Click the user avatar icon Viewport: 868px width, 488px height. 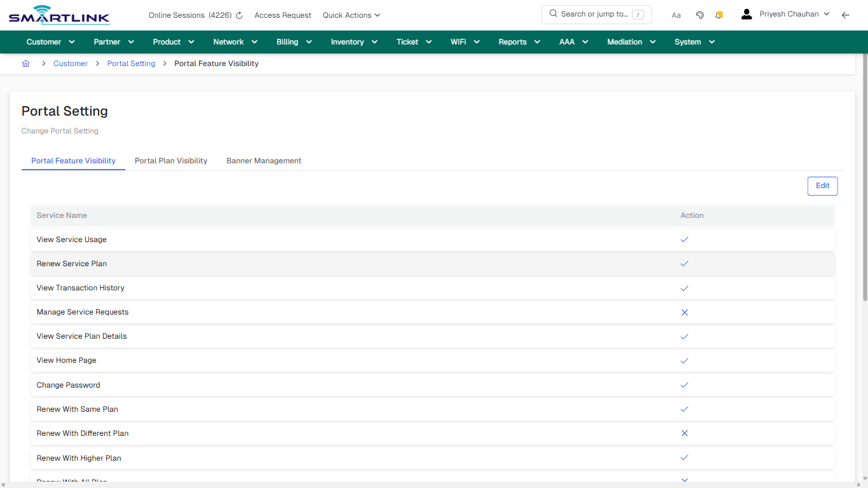point(747,13)
